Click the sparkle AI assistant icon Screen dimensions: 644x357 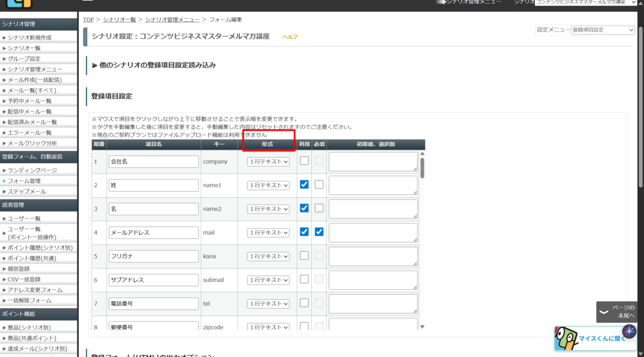[x=628, y=331]
